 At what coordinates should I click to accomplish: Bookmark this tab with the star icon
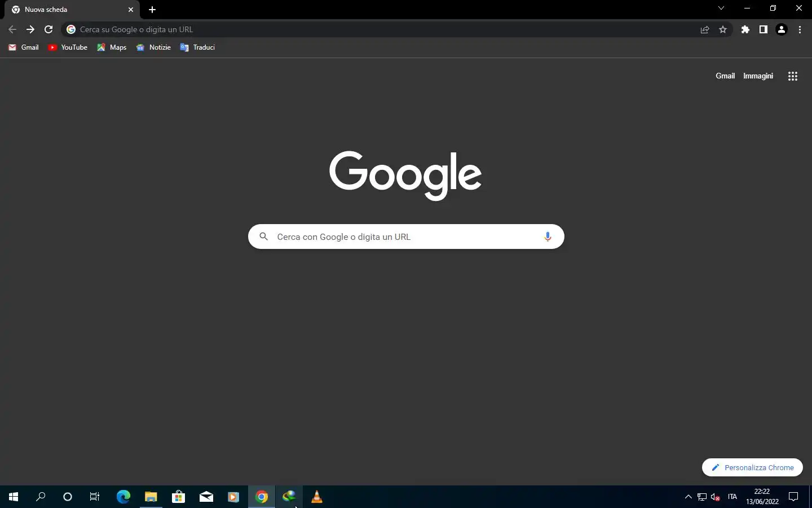pyautogui.click(x=723, y=30)
